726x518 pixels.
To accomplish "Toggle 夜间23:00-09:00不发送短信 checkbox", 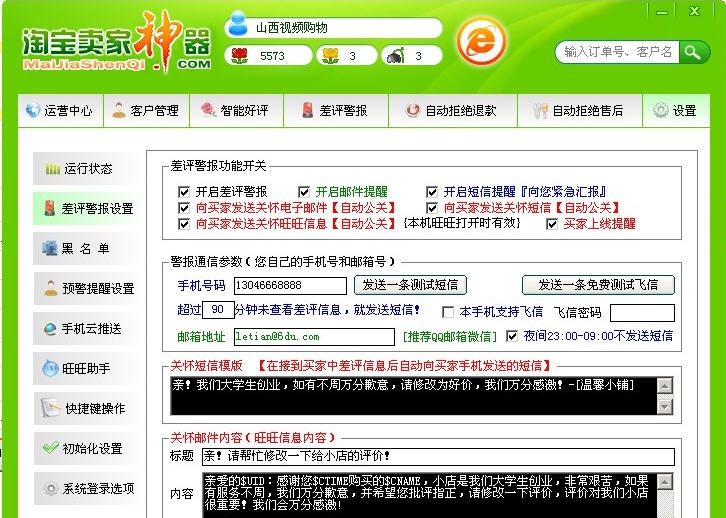I will pos(512,336).
